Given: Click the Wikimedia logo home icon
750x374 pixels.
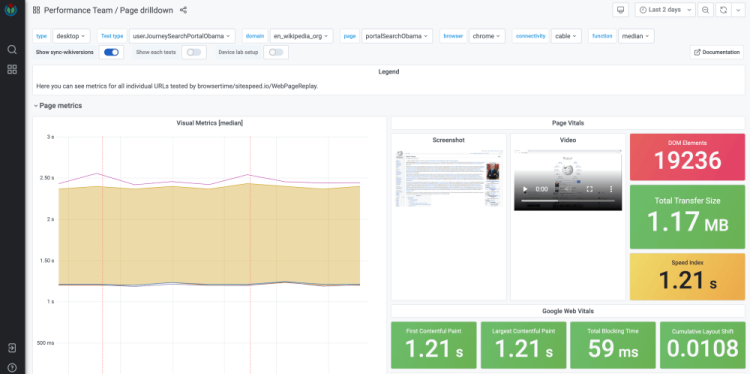Looking at the screenshot, I should (11, 10).
